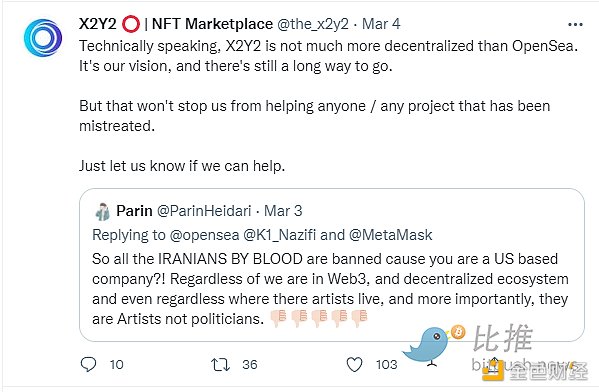This screenshot has height=392, width=599.
Task: Click the Mar 3 quoted tweet date
Action: point(283,211)
